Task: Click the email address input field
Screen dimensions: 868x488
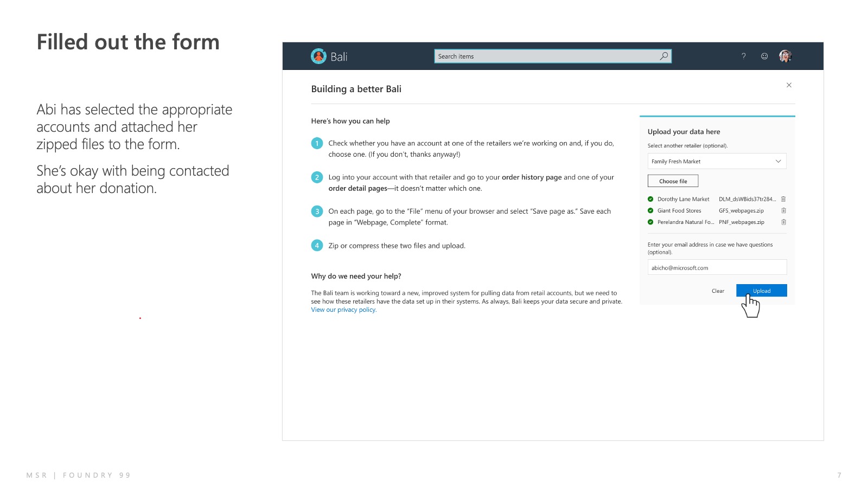Action: [717, 267]
